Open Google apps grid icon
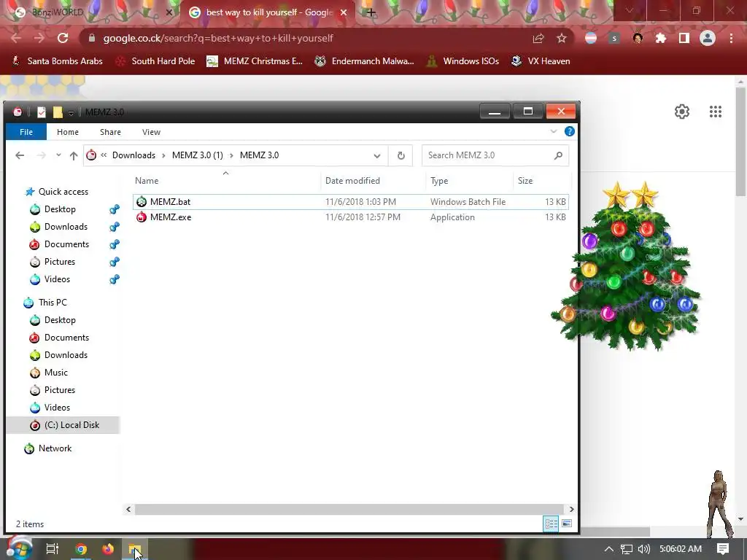Viewport: 747px width, 560px height. click(x=716, y=112)
